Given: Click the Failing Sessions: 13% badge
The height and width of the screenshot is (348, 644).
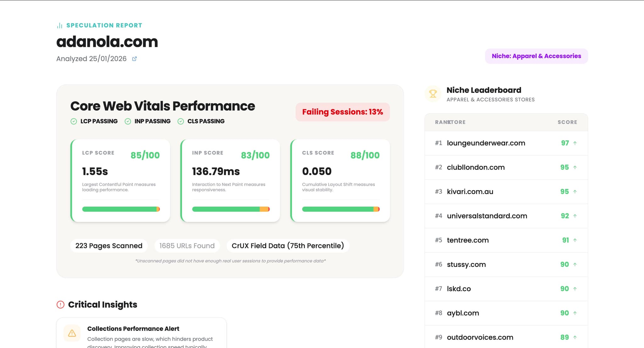Looking at the screenshot, I should [342, 112].
